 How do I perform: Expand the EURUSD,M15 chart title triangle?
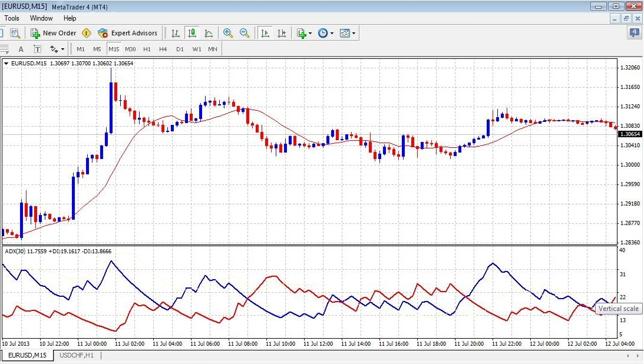click(x=6, y=64)
